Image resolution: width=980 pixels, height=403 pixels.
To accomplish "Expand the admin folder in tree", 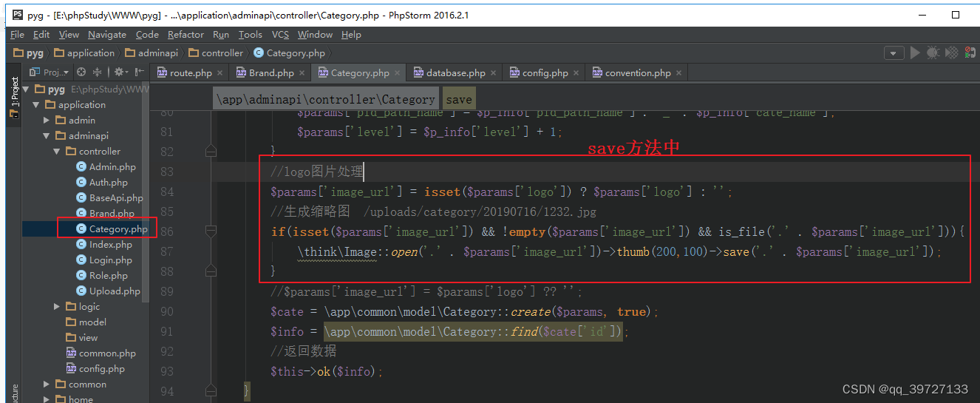I will click(47, 120).
